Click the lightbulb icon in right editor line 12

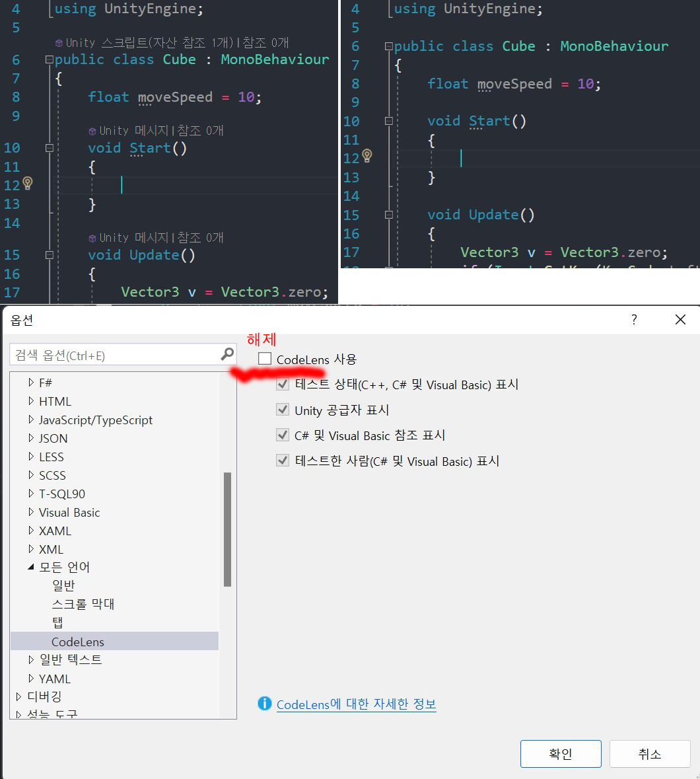pyautogui.click(x=367, y=156)
